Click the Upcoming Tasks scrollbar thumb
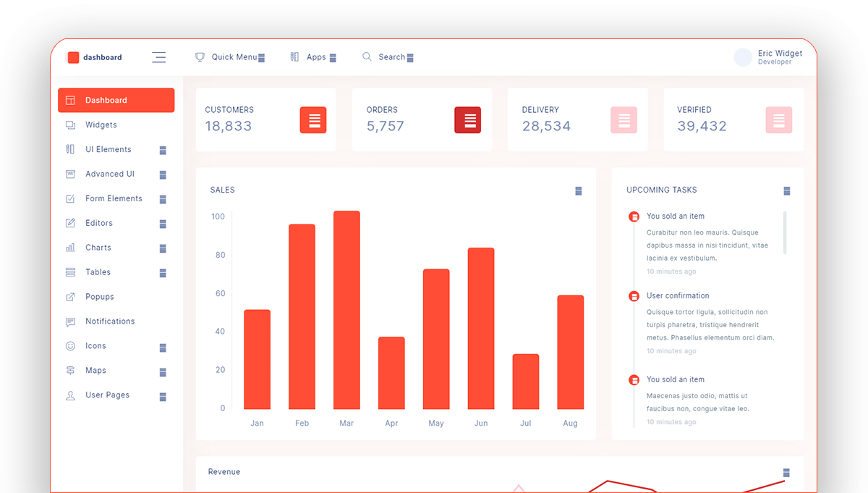This screenshot has height=493, width=868. tap(785, 232)
